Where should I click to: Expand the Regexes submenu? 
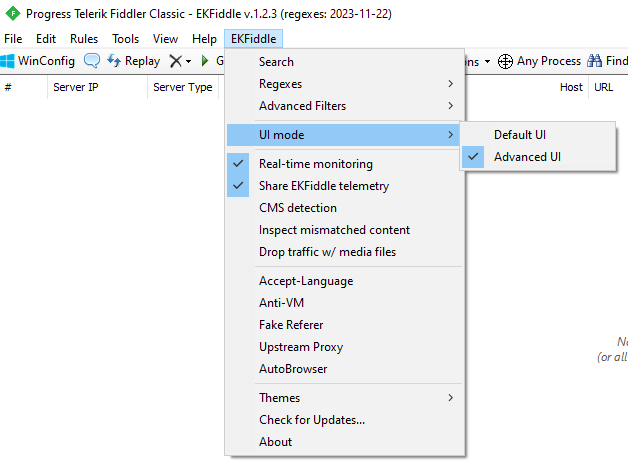coord(346,84)
